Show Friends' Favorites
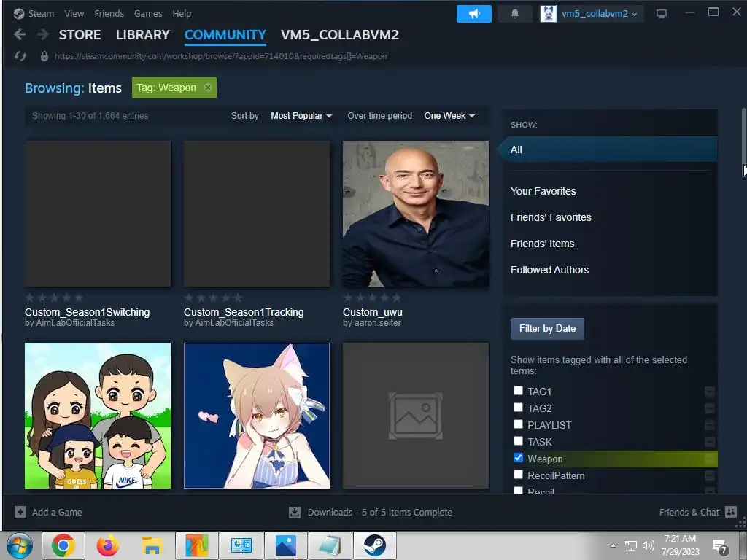The width and height of the screenshot is (747, 560). click(551, 217)
